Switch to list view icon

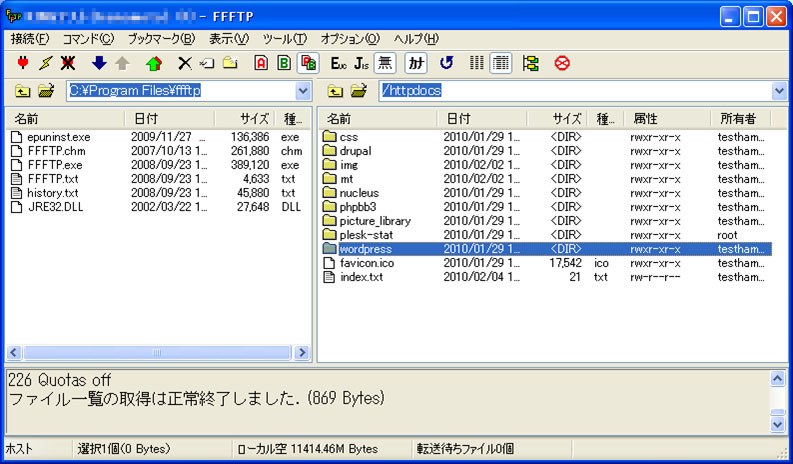(476, 63)
